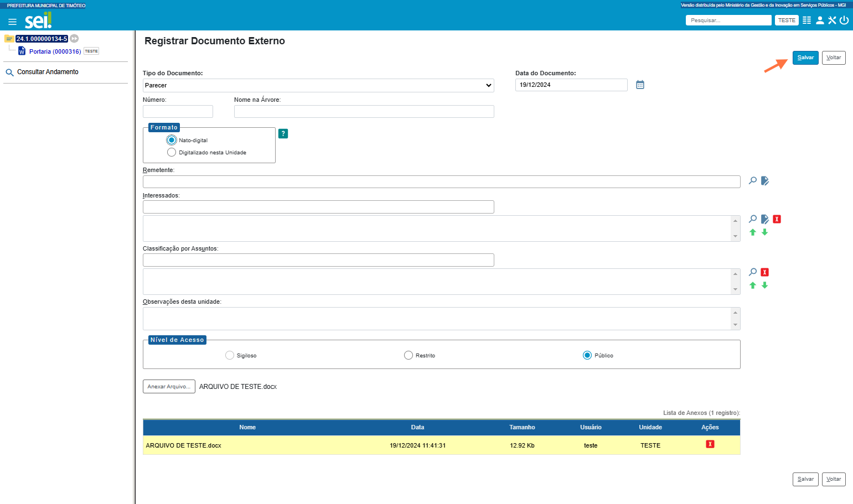Viewport: 853px width, 504px height.
Task: Click Anexar Arquivo button
Action: [169, 387]
